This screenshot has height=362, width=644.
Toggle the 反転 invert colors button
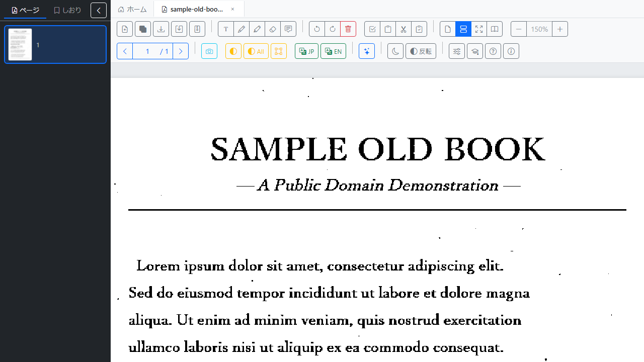(x=421, y=51)
